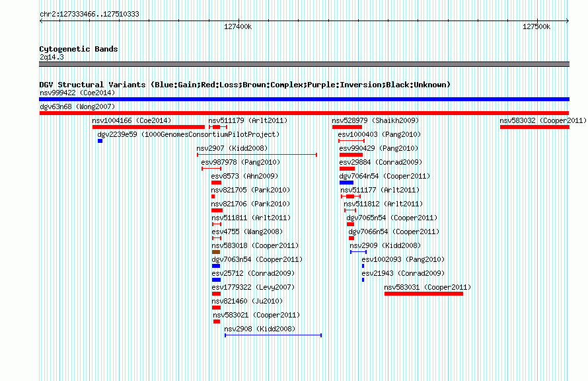Open nsv2907 (Kidd2008) variant label

(x=232, y=148)
